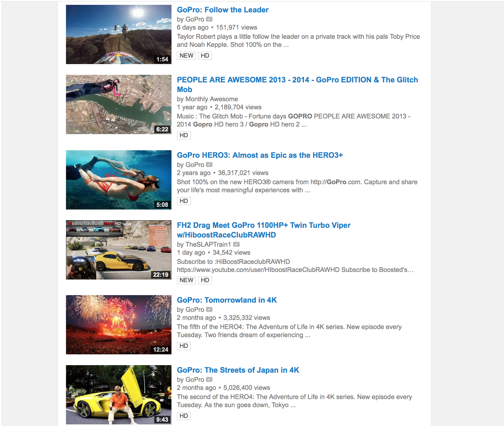
Task: Click the 6:22 duration label on thumbnail
Action: 162,129
